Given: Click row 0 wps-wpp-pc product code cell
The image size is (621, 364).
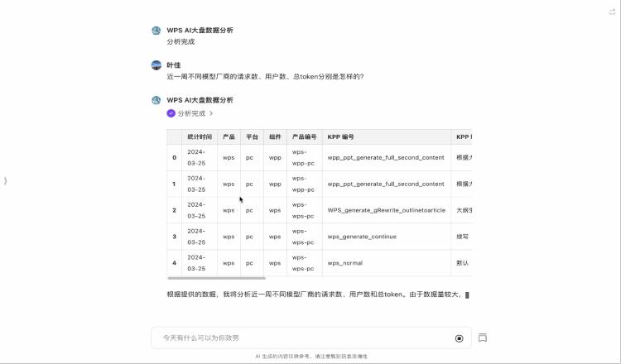Looking at the screenshot, I should (304, 157).
